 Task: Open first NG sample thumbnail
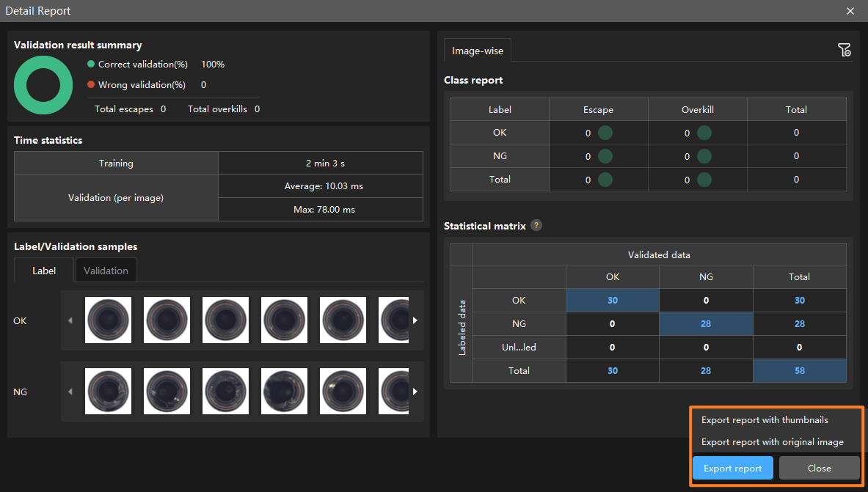point(108,391)
